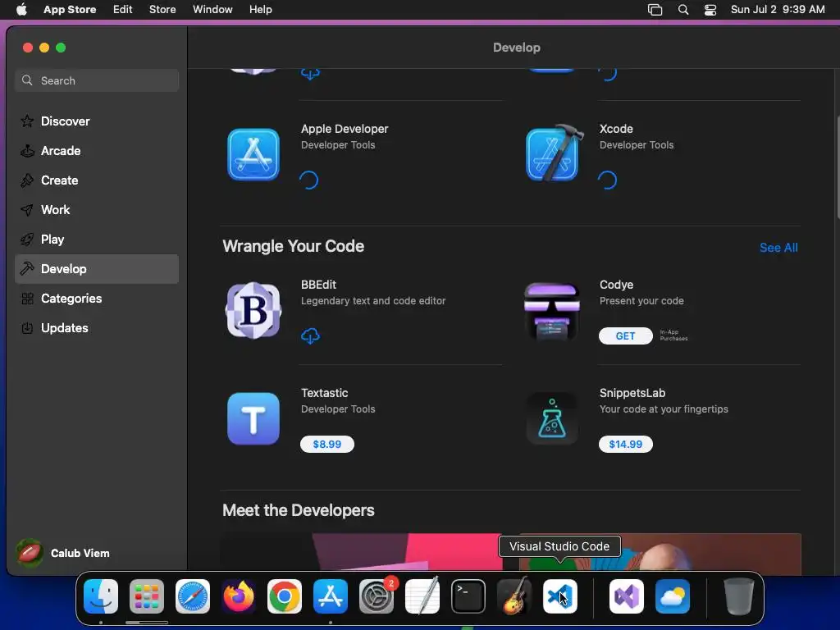This screenshot has width=840, height=630.
Task: Open the Weather app from the Dock
Action: point(673,596)
